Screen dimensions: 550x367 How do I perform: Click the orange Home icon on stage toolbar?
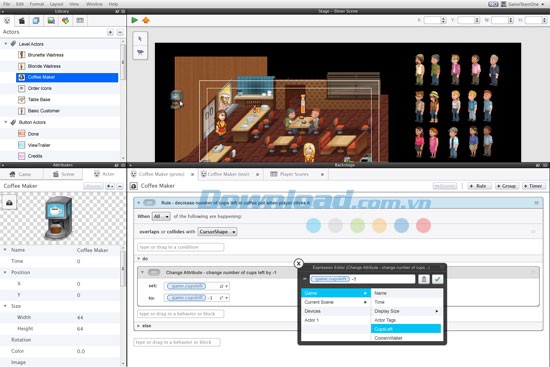tap(146, 20)
